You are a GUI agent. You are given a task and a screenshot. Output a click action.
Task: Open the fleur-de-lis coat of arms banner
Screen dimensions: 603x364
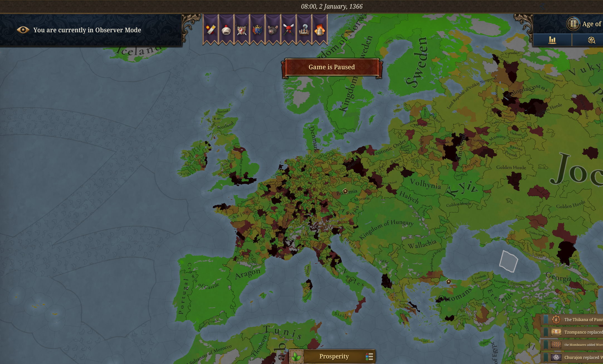pyautogui.click(x=257, y=29)
